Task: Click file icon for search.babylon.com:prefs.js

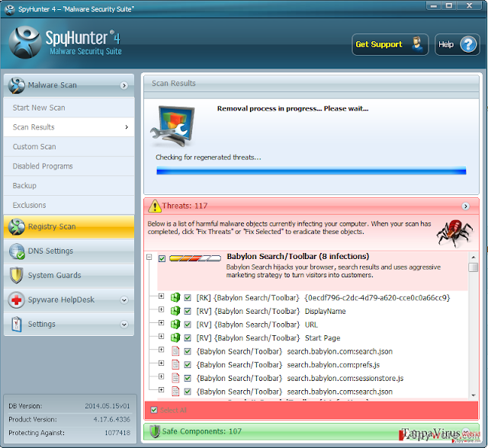Action: tap(175, 364)
